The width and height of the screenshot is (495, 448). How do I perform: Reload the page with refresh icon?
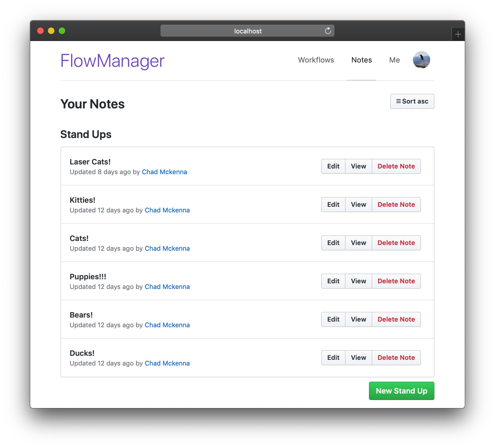point(327,31)
